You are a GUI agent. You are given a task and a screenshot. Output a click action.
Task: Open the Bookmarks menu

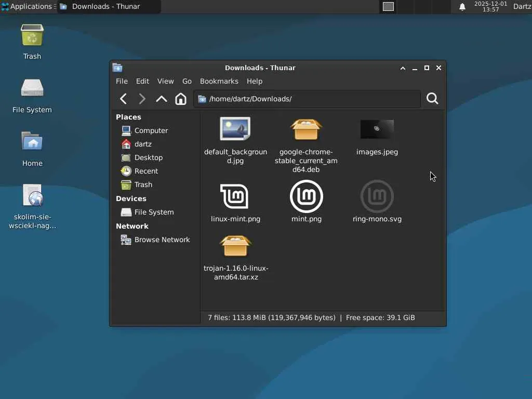pos(219,81)
